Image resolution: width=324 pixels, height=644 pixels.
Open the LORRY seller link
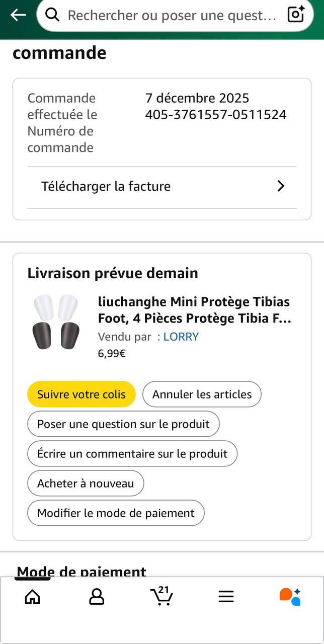point(181,337)
